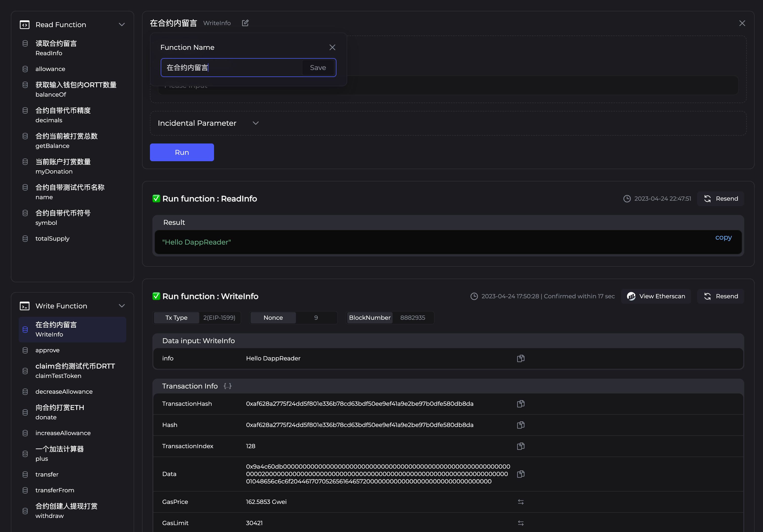Close the Function Name popup

pyautogui.click(x=332, y=47)
